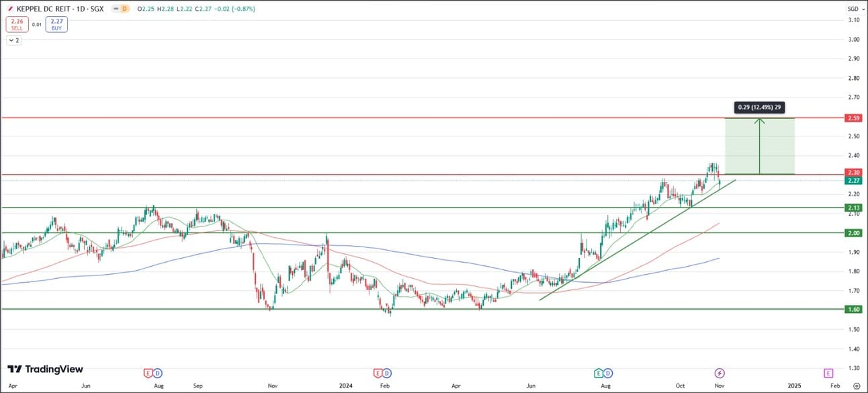Click the green E earnings marker

click(599, 373)
